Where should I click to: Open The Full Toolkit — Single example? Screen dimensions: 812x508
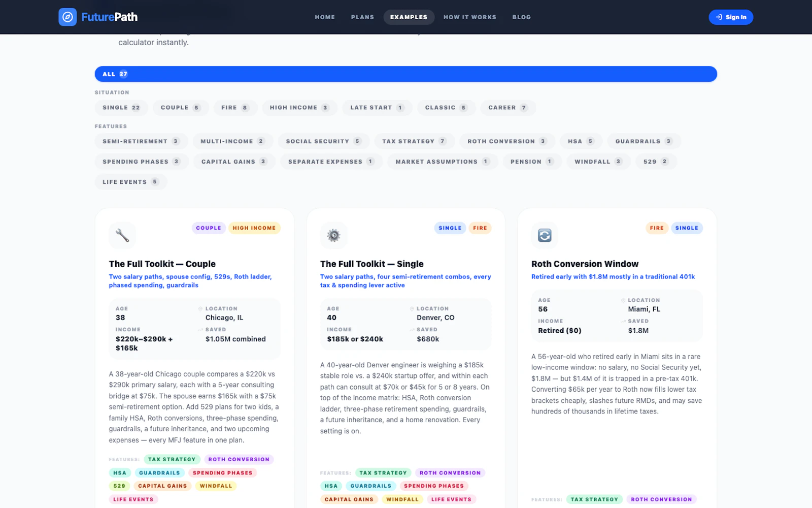coord(372,264)
